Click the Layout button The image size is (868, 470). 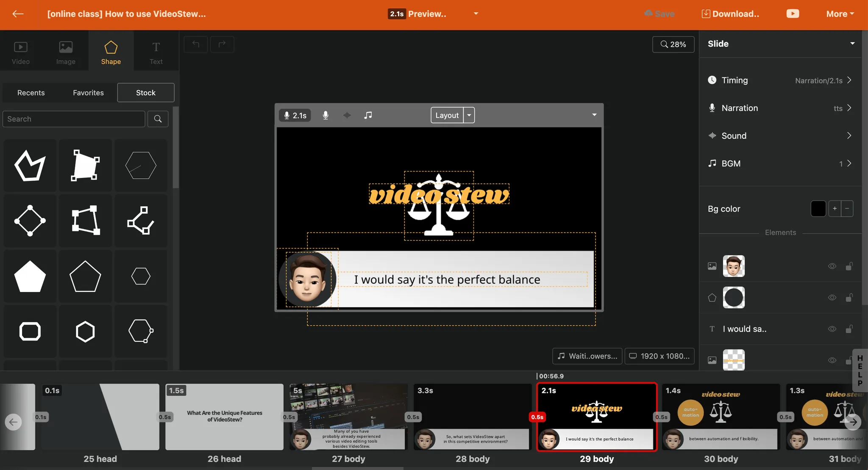[x=447, y=115]
